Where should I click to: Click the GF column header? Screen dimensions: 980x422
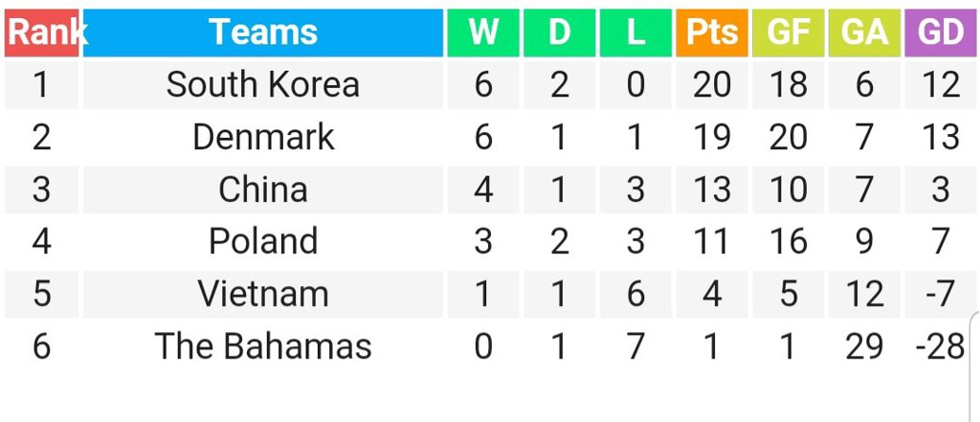789,33
